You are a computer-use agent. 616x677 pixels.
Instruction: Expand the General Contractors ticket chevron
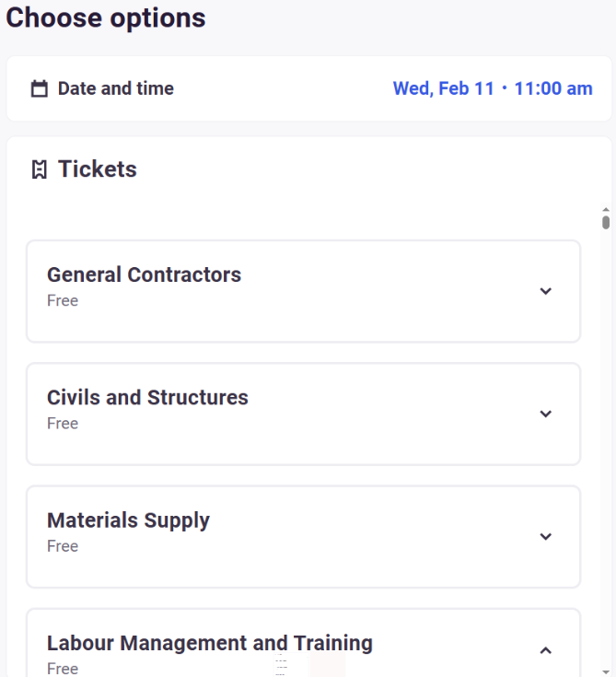(545, 291)
